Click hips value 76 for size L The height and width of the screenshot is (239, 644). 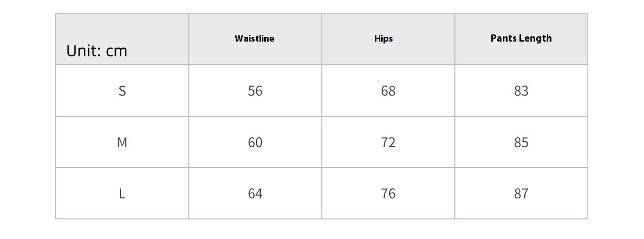pos(388,194)
